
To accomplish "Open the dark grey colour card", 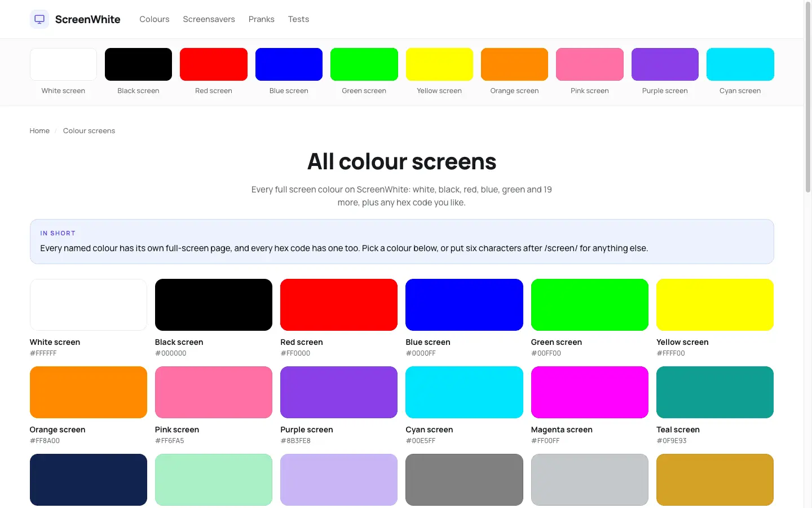I will (464, 480).
